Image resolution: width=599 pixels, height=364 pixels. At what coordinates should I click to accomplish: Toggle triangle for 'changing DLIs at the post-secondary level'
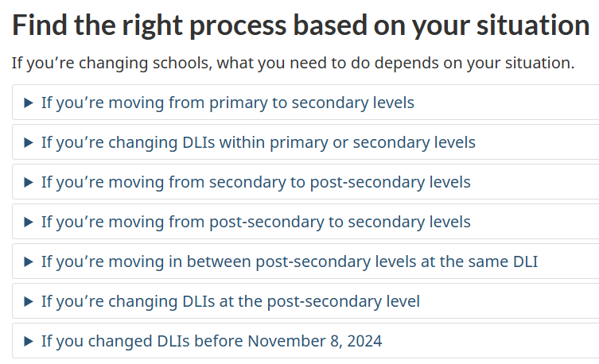[x=29, y=301]
